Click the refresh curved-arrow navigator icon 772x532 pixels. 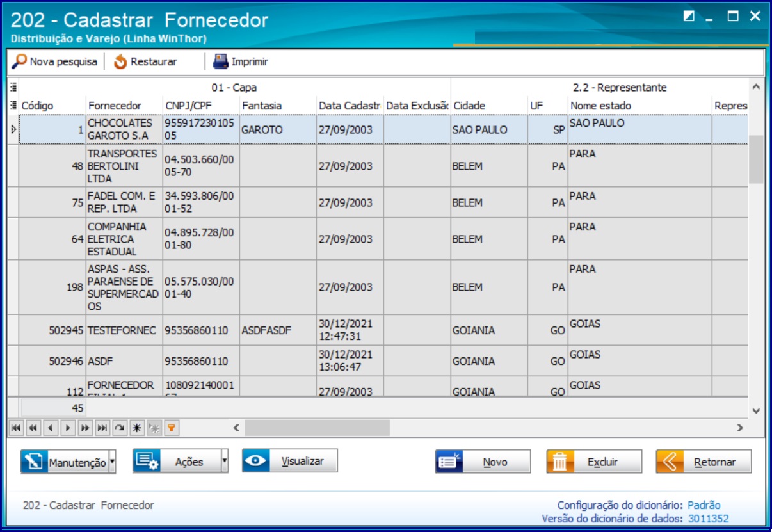point(120,428)
